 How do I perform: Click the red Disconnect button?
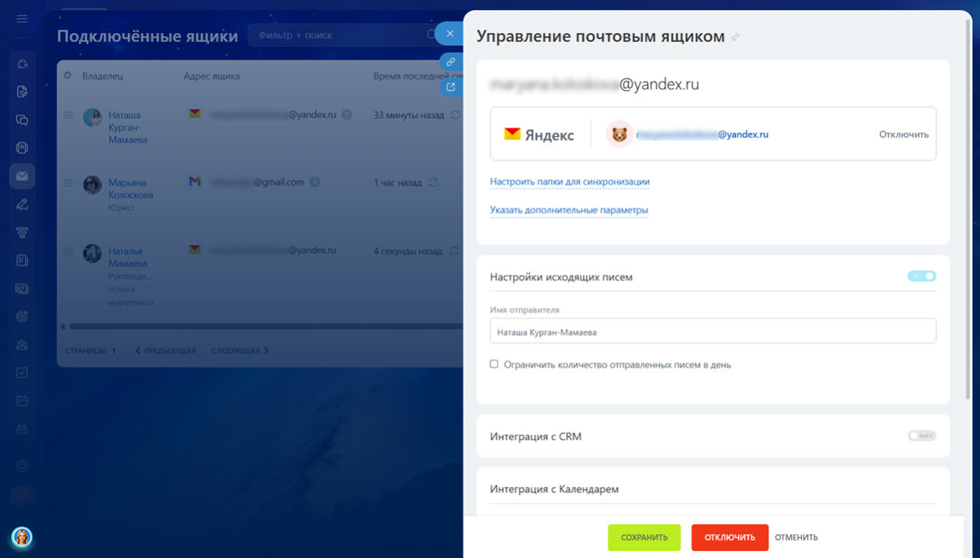pyautogui.click(x=729, y=537)
